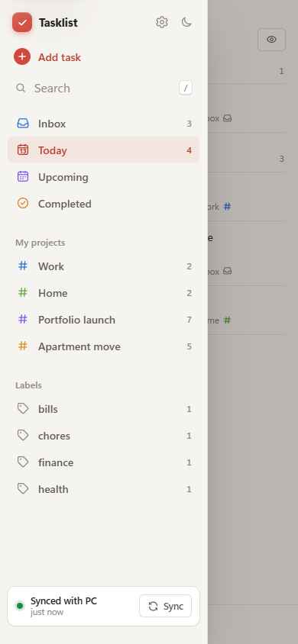Toggle dark mode with the moon icon
The height and width of the screenshot is (644, 298).
(x=186, y=22)
